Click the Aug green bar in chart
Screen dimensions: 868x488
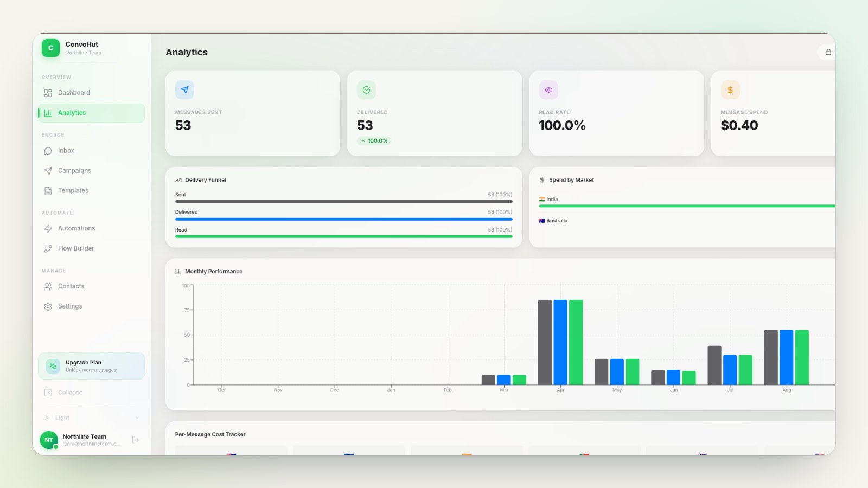[802, 357]
